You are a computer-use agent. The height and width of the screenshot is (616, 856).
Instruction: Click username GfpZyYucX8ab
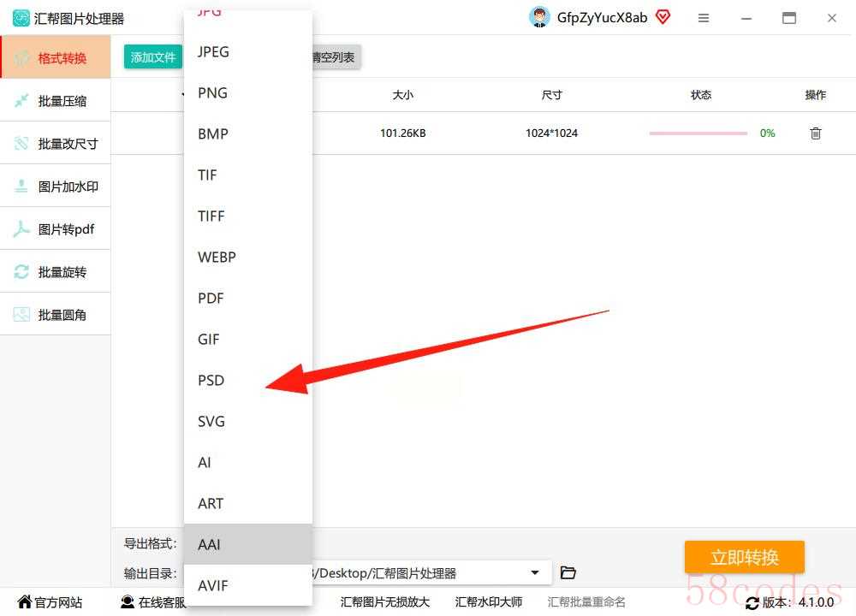[x=602, y=17]
